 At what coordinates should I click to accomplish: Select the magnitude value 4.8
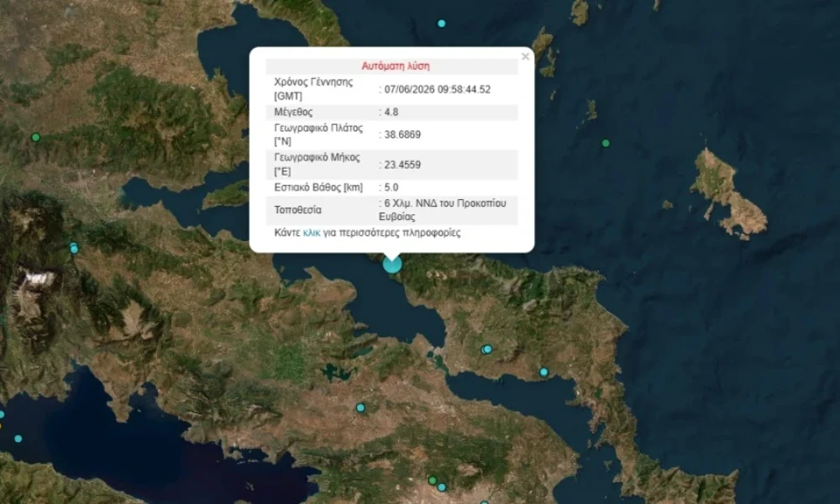pyautogui.click(x=391, y=112)
